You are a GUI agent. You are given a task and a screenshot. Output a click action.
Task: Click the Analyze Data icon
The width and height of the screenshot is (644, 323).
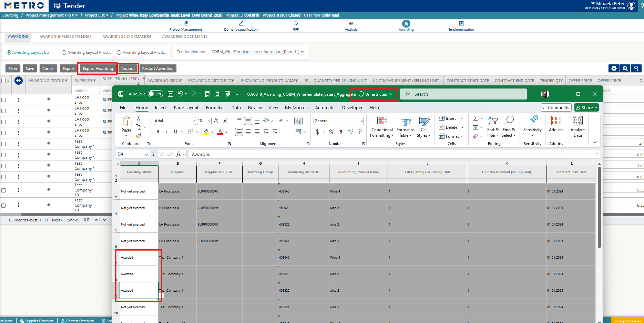click(577, 126)
